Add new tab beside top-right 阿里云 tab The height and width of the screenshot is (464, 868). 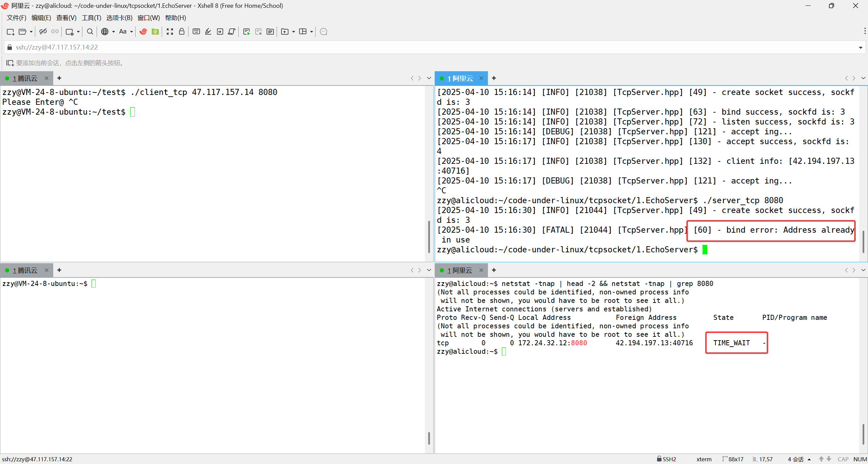[494, 78]
